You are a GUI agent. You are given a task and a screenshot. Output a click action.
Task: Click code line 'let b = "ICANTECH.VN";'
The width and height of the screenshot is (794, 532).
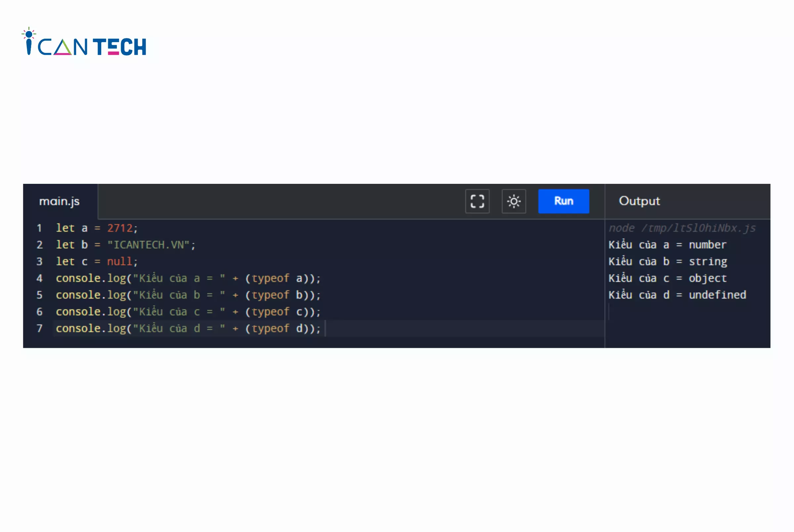[126, 245]
